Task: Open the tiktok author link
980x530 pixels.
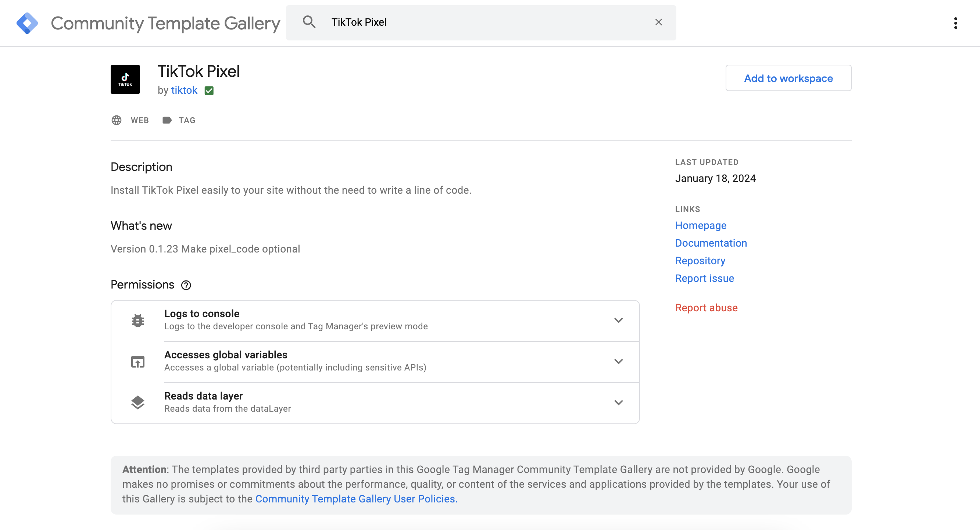Action: coord(184,90)
